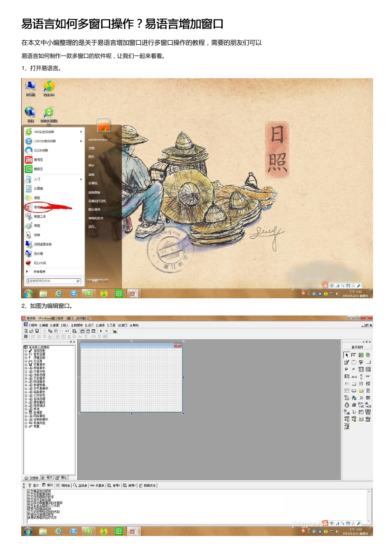Switch to the 支持库 tab
Viewport: 392px width, 555px height.
click(32, 477)
